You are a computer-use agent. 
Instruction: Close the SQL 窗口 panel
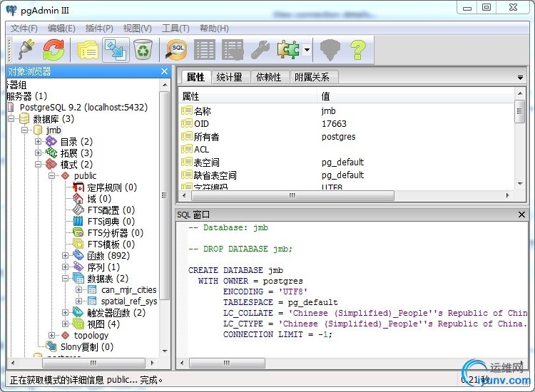tap(521, 215)
